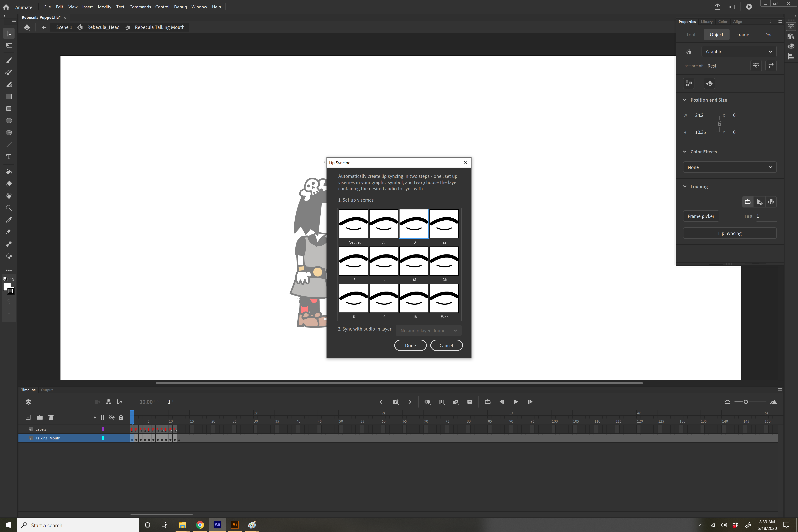798x532 pixels.
Task: Toggle show all layers as outlines
Action: point(102,417)
